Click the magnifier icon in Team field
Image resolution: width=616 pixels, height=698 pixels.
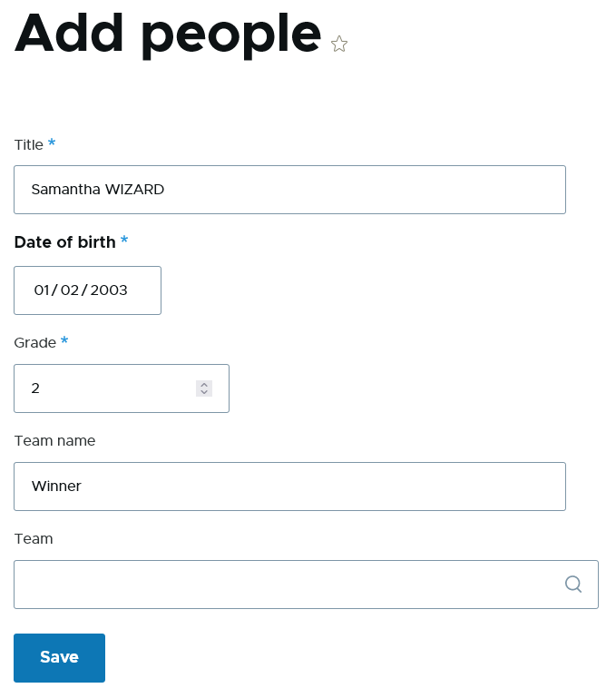pos(573,584)
